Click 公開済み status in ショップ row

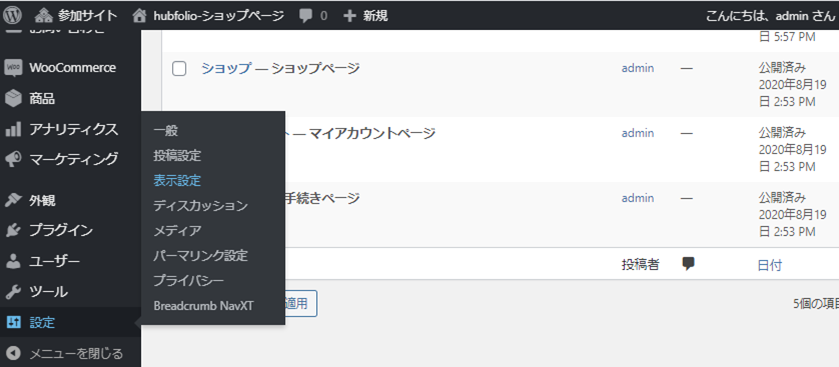coord(782,67)
